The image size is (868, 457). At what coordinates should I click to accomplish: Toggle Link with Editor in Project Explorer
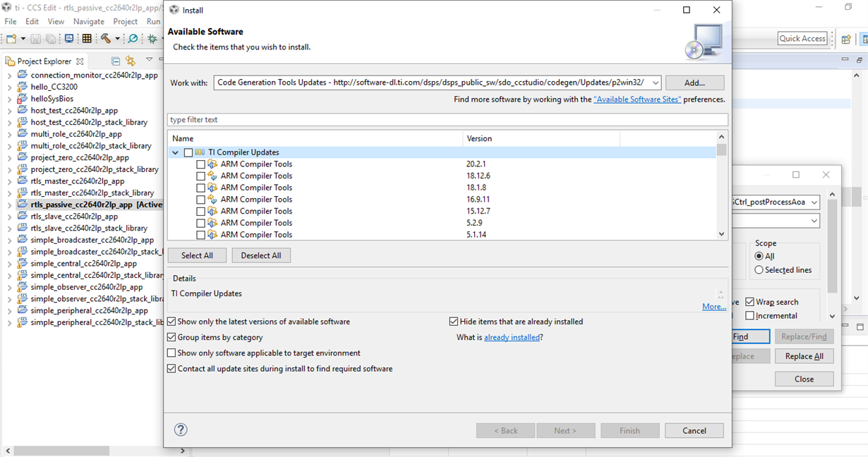pyautogui.click(x=131, y=61)
